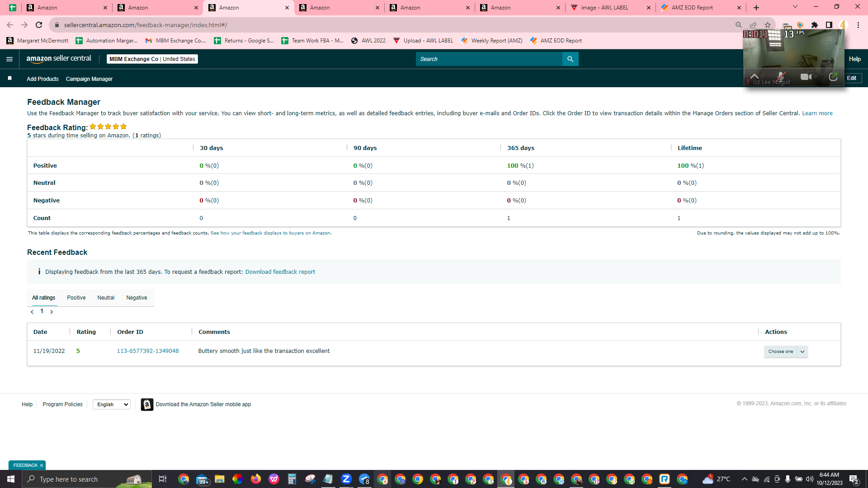Click the taskbar clock showing 6:44 AM
The image size is (868, 488).
click(829, 479)
